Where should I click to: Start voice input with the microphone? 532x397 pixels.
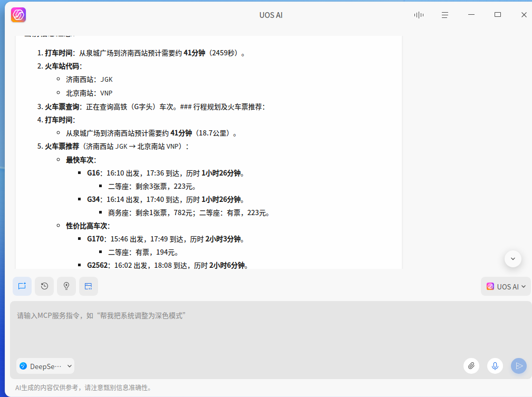tap(495, 366)
